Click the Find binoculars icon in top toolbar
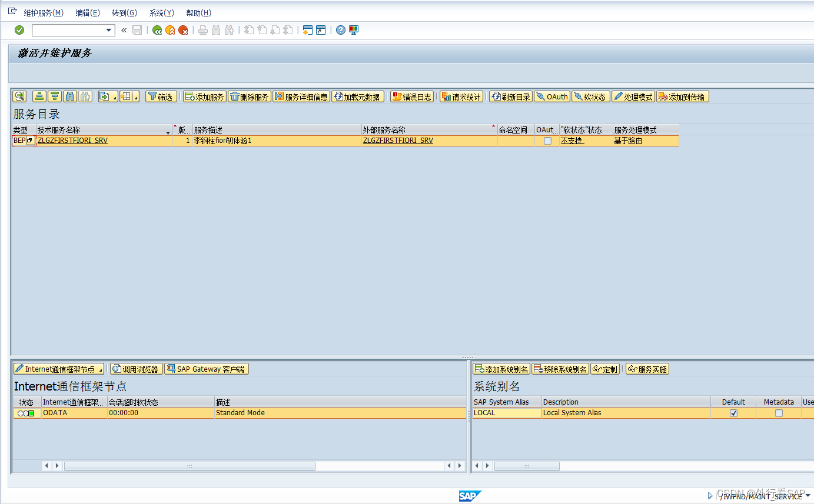The width and height of the screenshot is (814, 504). pos(216,30)
